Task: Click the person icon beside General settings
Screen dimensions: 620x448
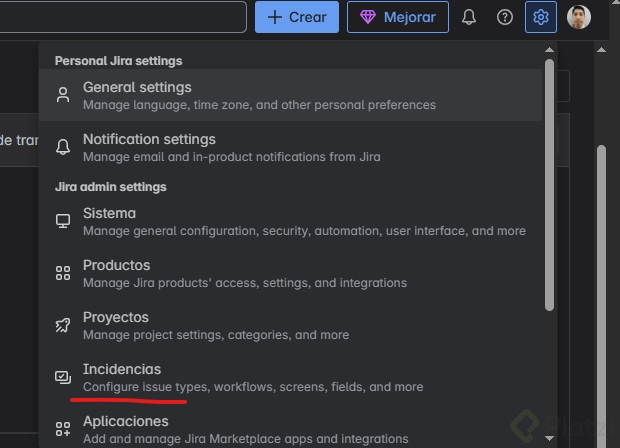Action: click(63, 95)
